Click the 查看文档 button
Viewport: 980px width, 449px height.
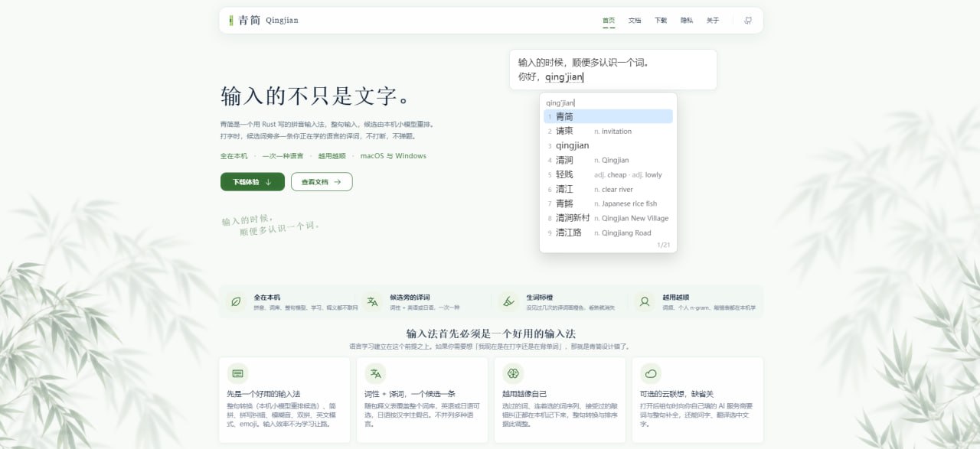(322, 182)
